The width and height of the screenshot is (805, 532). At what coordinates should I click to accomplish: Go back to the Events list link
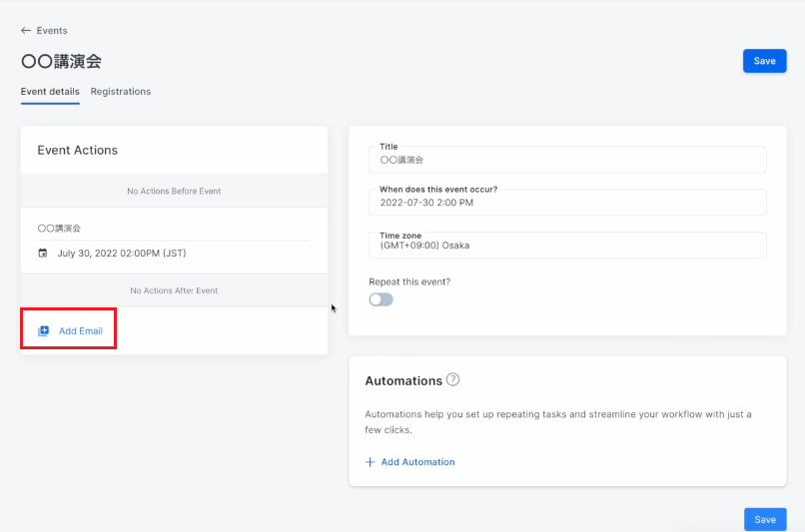52,31
